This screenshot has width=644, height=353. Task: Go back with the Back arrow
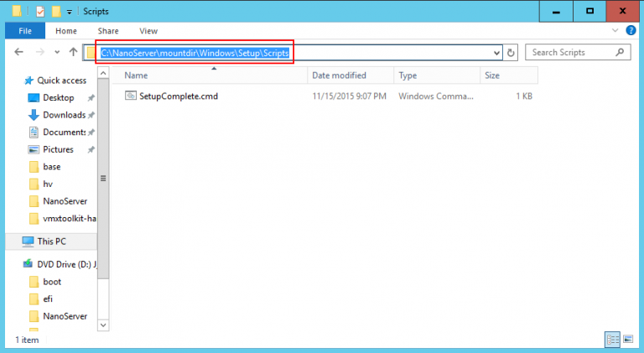[x=19, y=52]
